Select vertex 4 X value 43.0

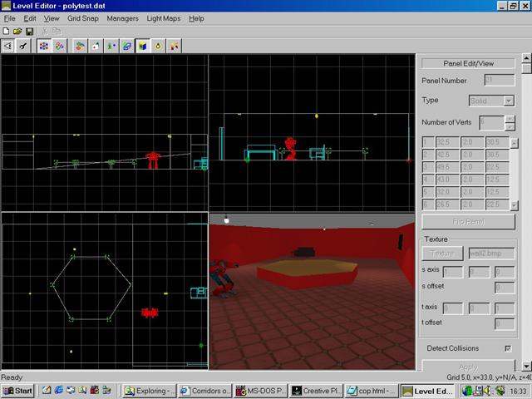pos(447,180)
